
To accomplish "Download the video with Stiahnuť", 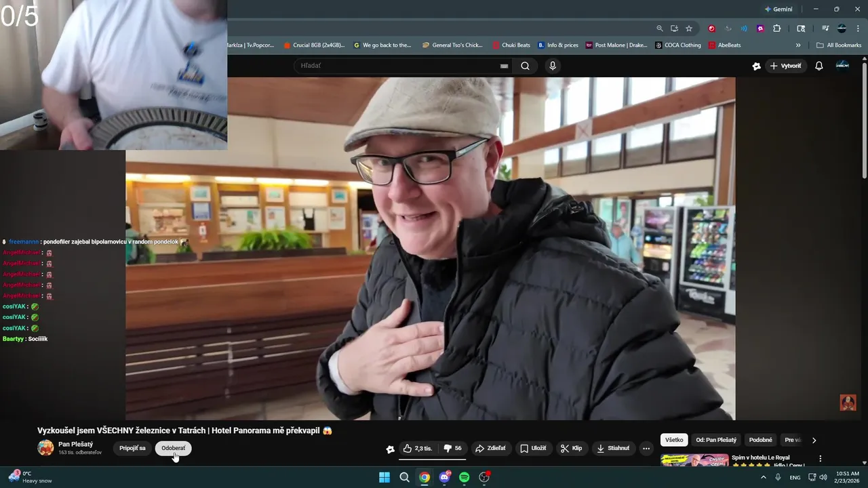I will tap(613, 449).
